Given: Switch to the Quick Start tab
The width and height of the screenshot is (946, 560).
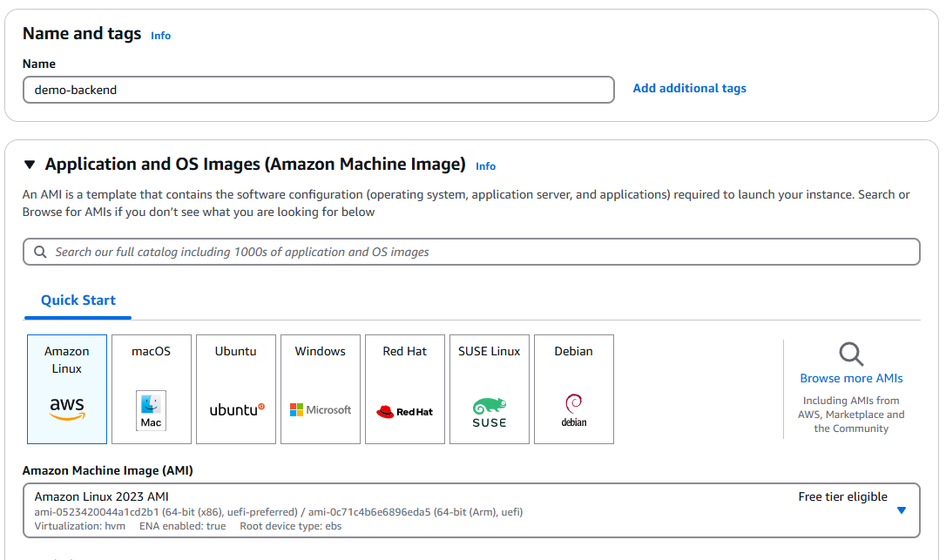Looking at the screenshot, I should tap(77, 299).
